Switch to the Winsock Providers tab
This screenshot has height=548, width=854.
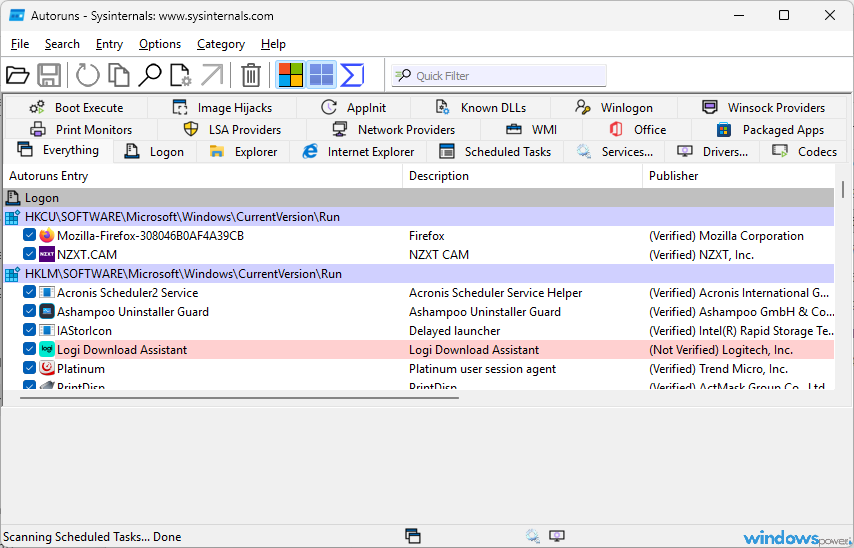(x=764, y=107)
